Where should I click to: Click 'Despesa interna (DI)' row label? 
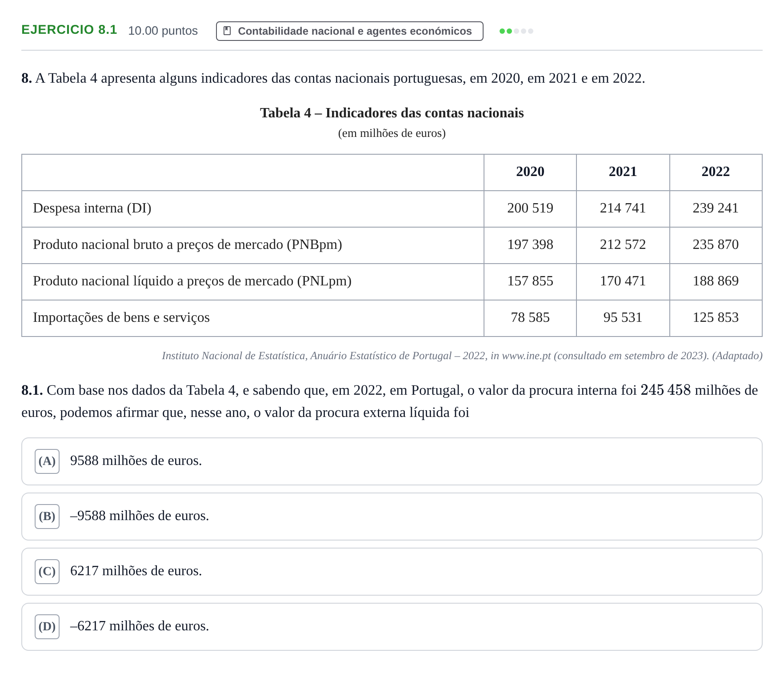(x=92, y=208)
